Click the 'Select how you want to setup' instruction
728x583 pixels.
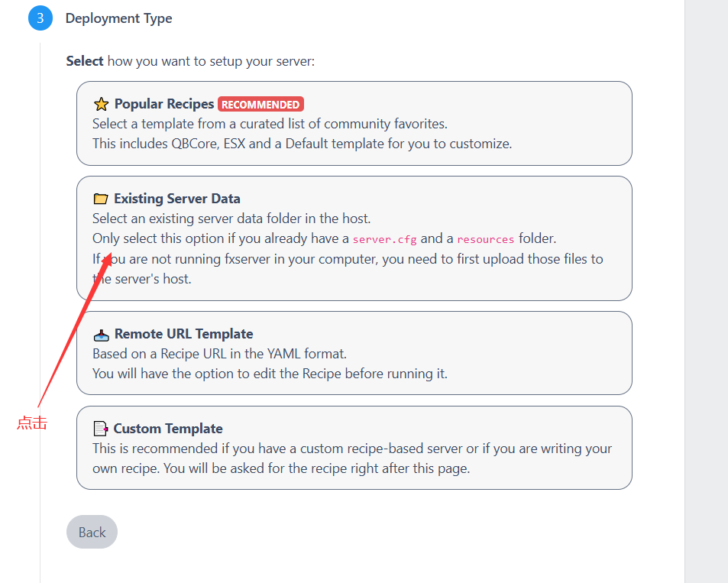point(190,61)
